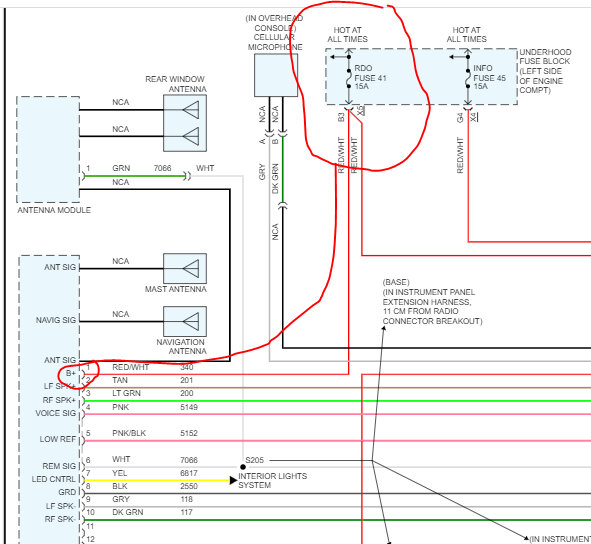591x544 pixels.
Task: Select the LT GRN wire color label
Action: (126, 393)
